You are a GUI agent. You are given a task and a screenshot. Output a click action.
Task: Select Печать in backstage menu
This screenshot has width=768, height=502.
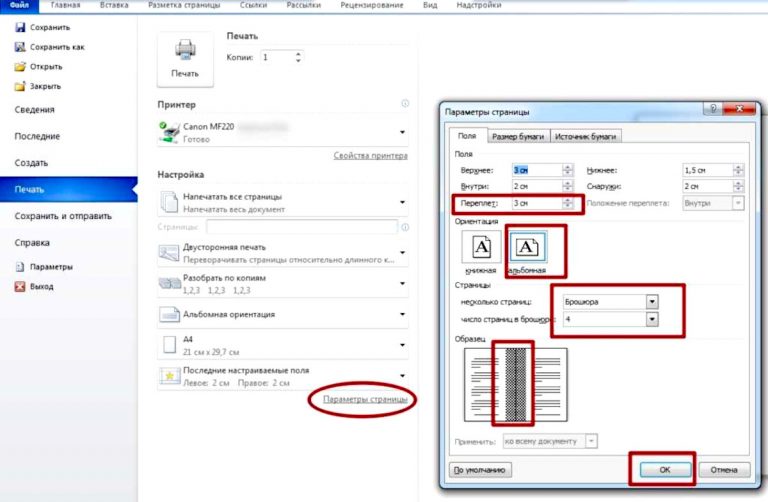69,190
